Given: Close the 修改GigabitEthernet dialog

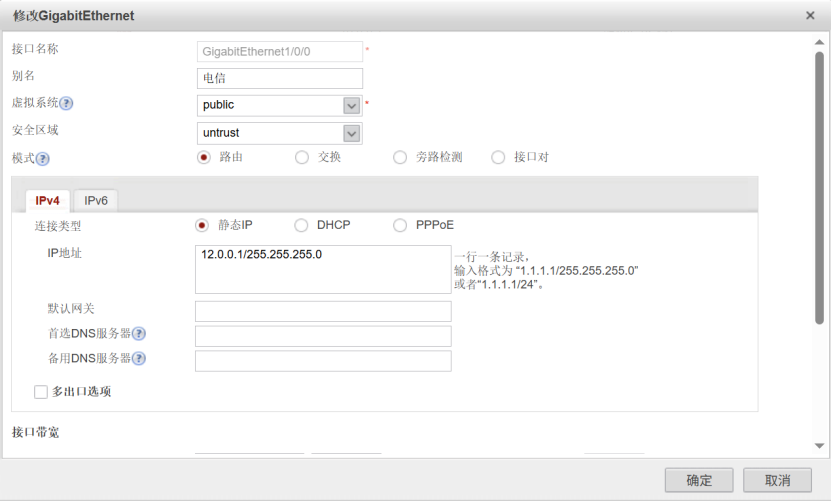Looking at the screenshot, I should [810, 15].
